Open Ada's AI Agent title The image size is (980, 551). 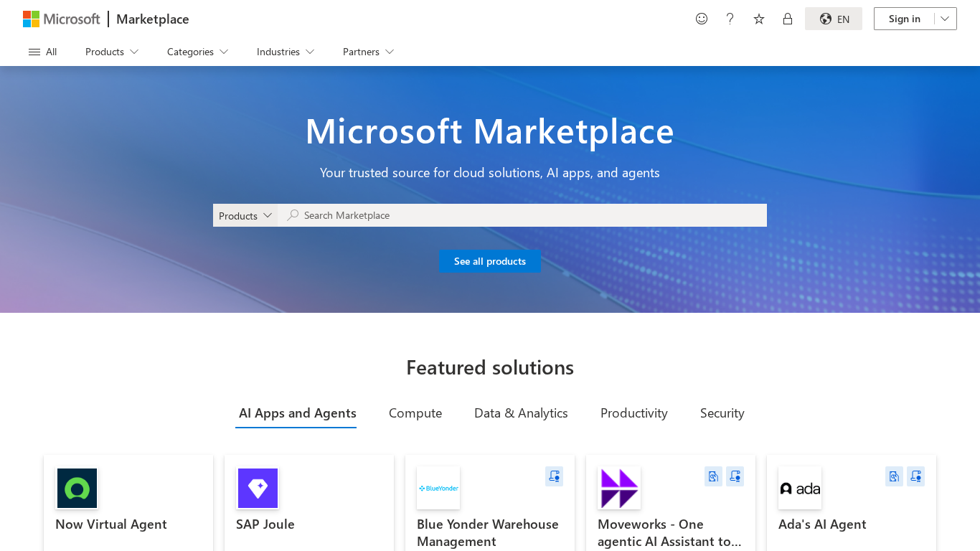coord(822,524)
